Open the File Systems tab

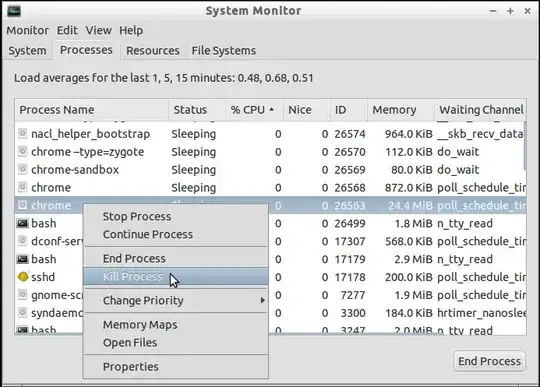coord(224,51)
